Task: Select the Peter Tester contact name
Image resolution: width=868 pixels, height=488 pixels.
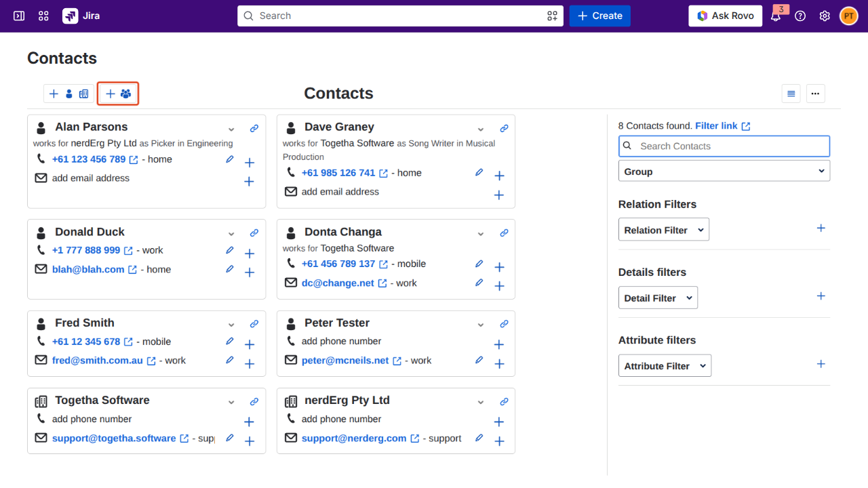Action: click(x=337, y=323)
